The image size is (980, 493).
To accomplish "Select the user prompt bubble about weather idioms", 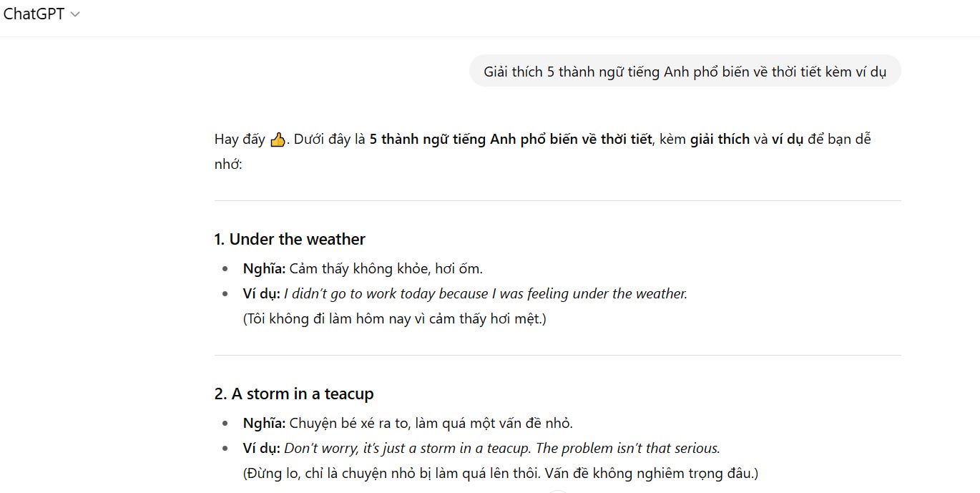I will (685, 71).
